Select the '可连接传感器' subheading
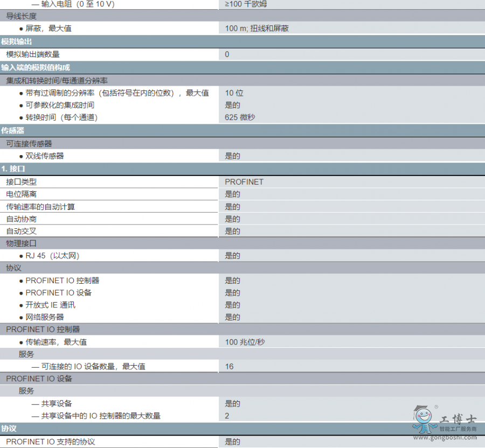The height and width of the screenshot is (448, 485). (x=29, y=144)
